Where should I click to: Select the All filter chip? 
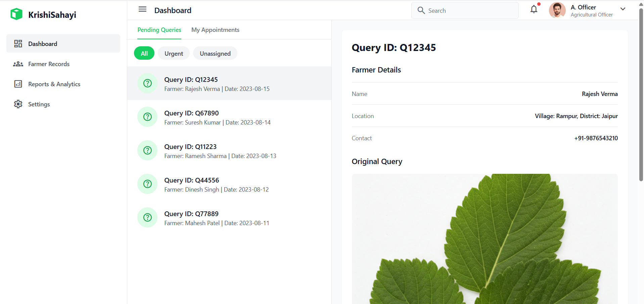[144, 53]
